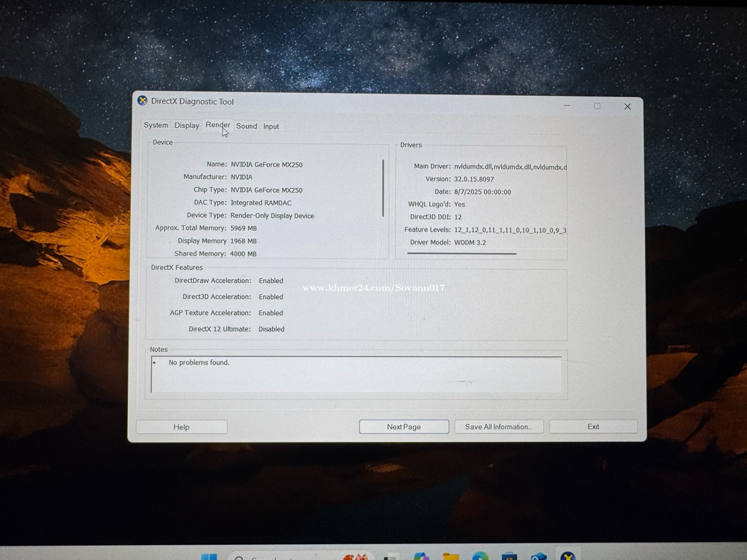
Task: Click the Help button
Action: pyautogui.click(x=182, y=427)
